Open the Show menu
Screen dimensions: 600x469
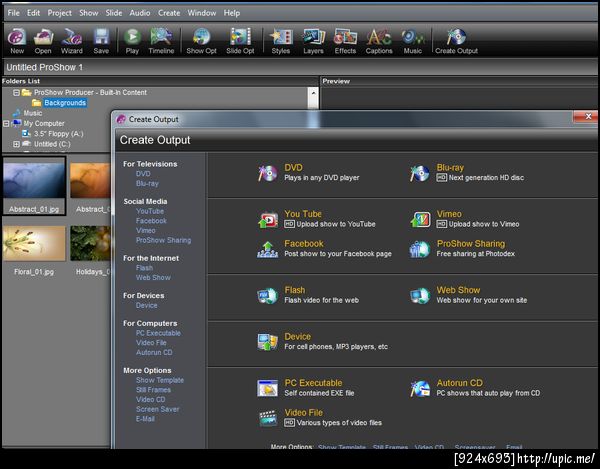click(88, 13)
